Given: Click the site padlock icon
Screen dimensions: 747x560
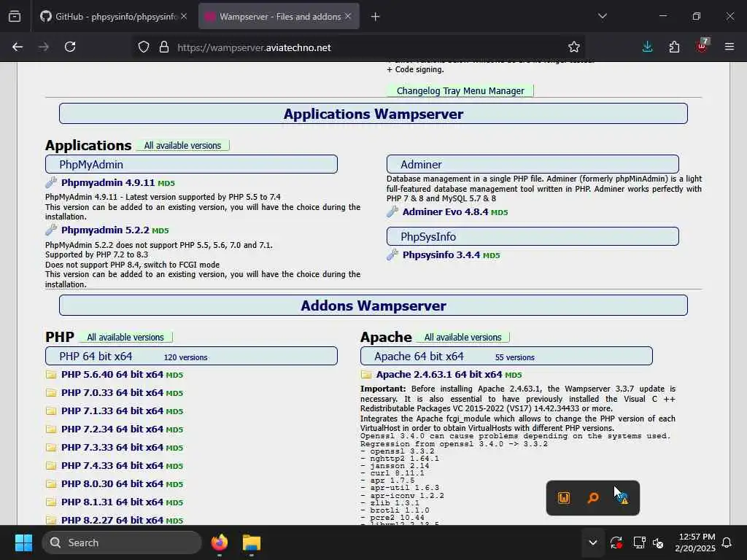Looking at the screenshot, I should point(164,47).
